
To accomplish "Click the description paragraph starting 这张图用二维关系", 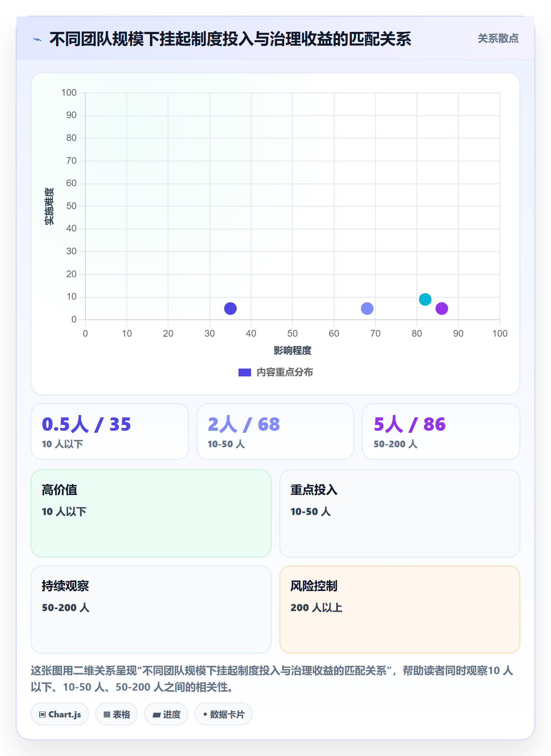I will click(x=272, y=678).
